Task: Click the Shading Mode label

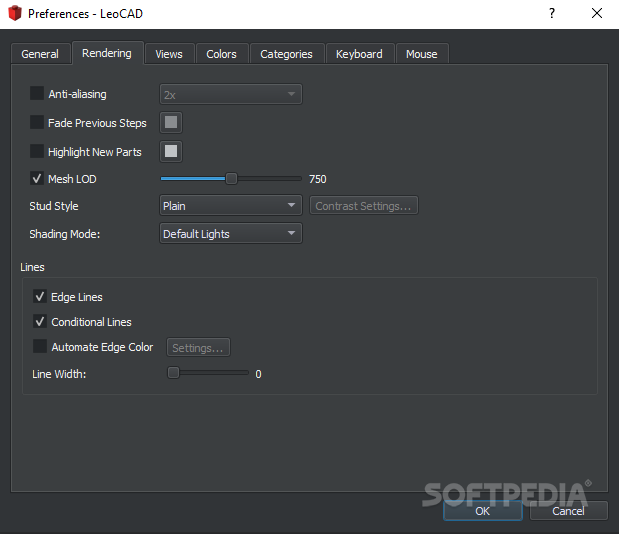Action: tap(65, 234)
